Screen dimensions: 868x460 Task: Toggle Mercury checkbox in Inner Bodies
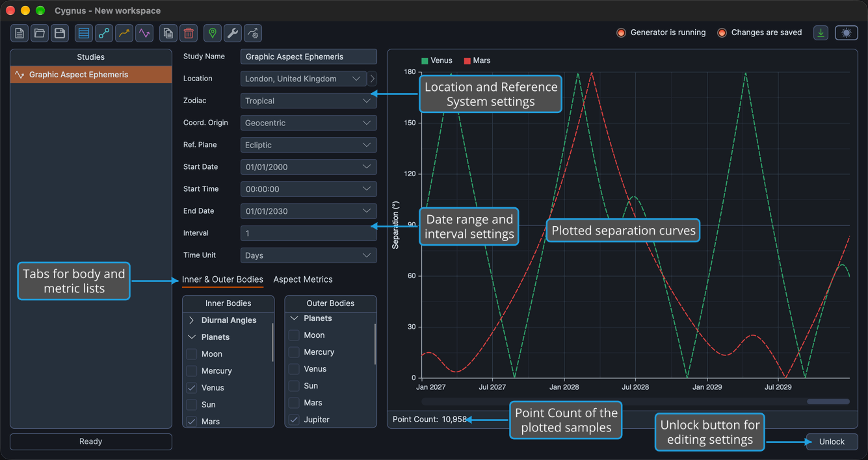pos(192,371)
